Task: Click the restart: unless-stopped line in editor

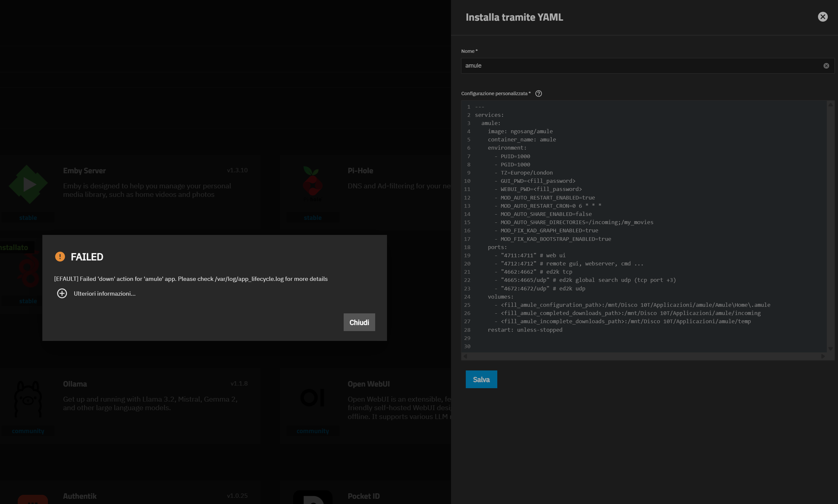Action: click(525, 330)
